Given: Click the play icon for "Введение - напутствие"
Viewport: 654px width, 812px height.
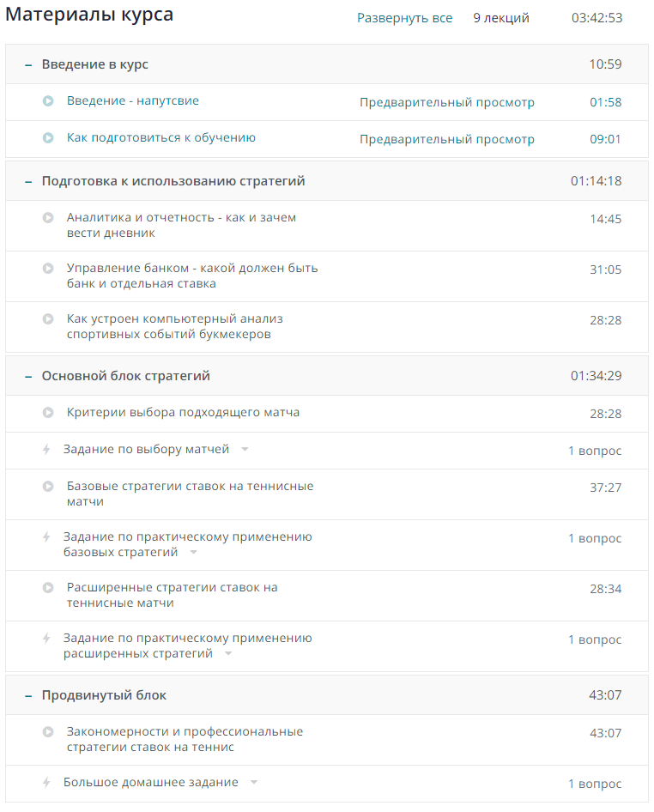Looking at the screenshot, I should pyautogui.click(x=48, y=101).
